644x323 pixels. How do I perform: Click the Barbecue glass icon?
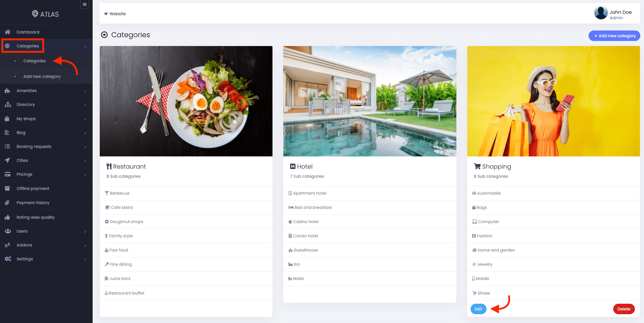click(x=107, y=193)
